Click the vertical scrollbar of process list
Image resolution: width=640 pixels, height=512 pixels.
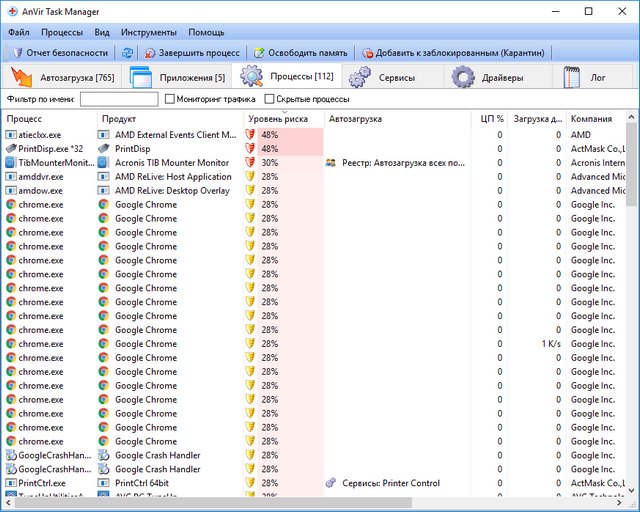(x=631, y=300)
